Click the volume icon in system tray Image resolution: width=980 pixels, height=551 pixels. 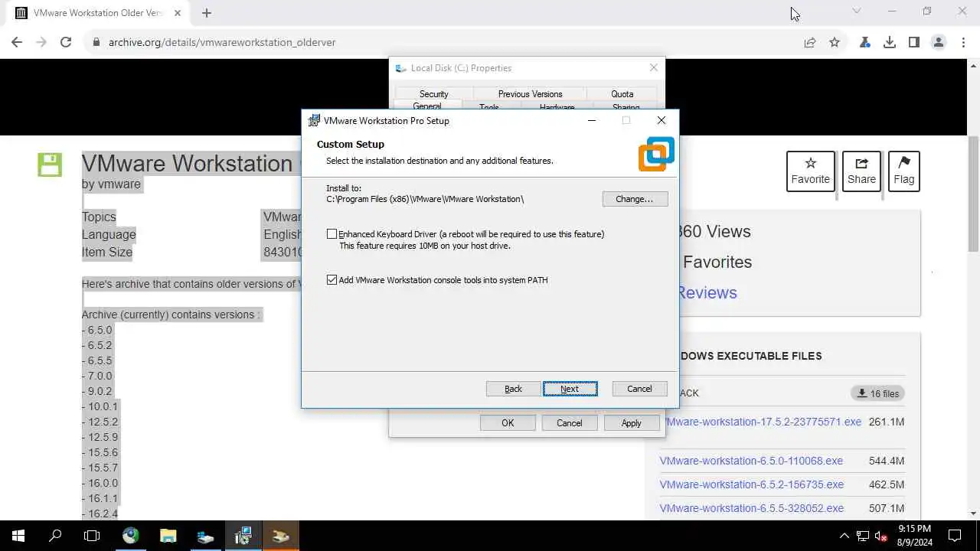(x=881, y=536)
